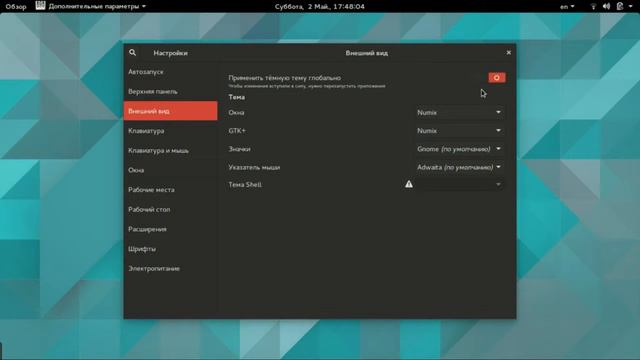Open the power/session icon in the top bar

[x=620, y=6]
